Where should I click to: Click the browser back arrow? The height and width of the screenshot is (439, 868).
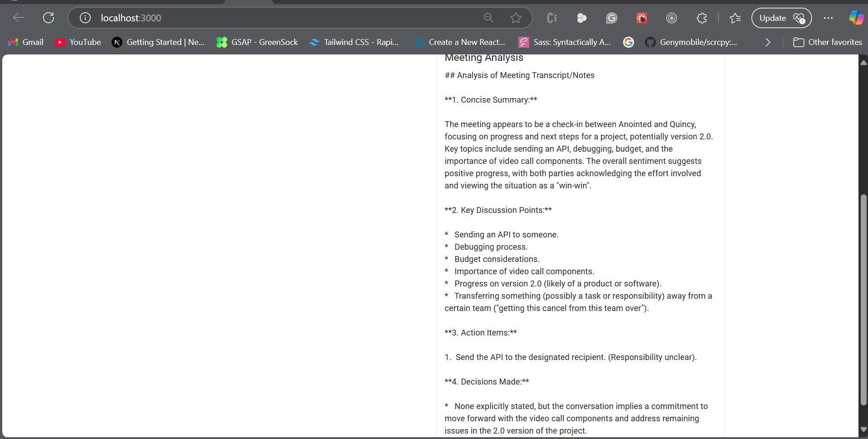[x=19, y=18]
